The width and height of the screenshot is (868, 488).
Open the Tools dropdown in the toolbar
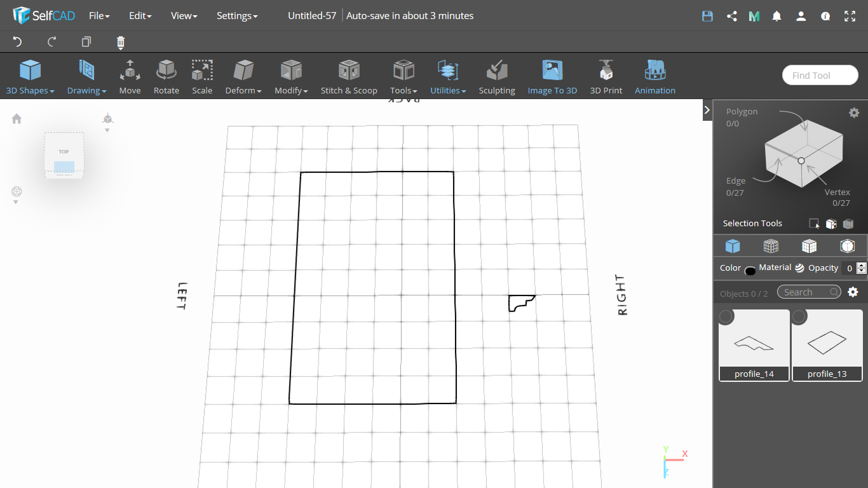click(403, 77)
